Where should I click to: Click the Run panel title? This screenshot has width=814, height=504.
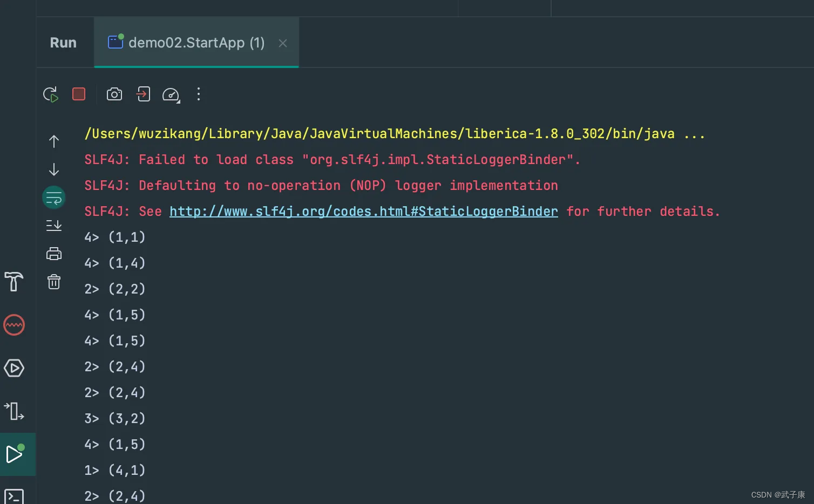[63, 43]
